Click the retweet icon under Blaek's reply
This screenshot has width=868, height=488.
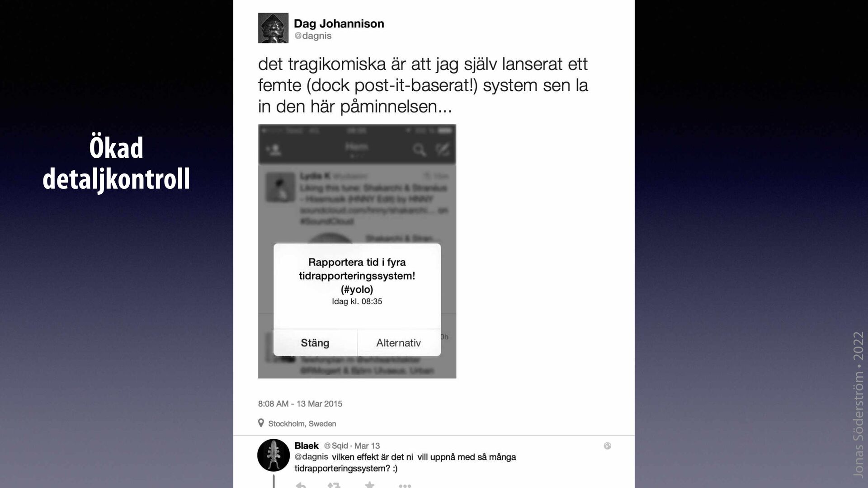(x=334, y=485)
